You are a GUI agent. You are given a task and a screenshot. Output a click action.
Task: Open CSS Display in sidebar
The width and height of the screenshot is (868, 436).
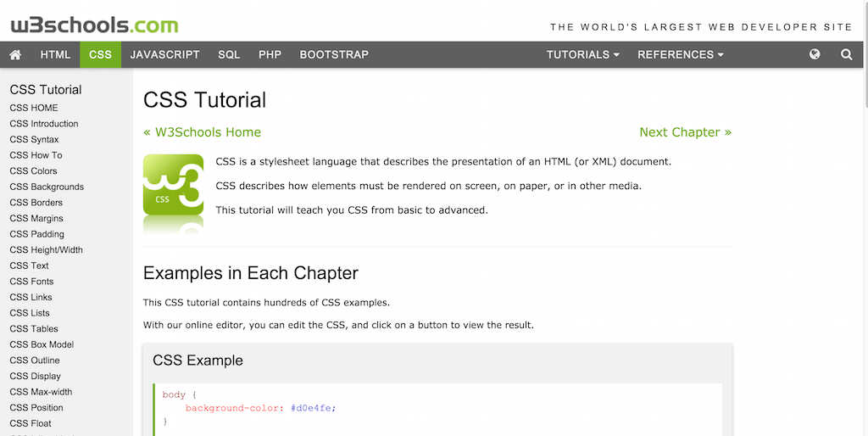tap(35, 376)
